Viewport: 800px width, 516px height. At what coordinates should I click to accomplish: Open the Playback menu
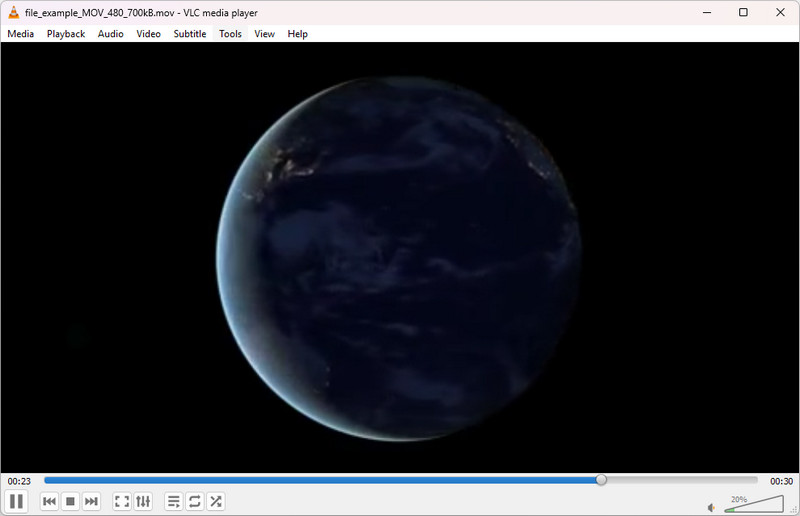66,34
